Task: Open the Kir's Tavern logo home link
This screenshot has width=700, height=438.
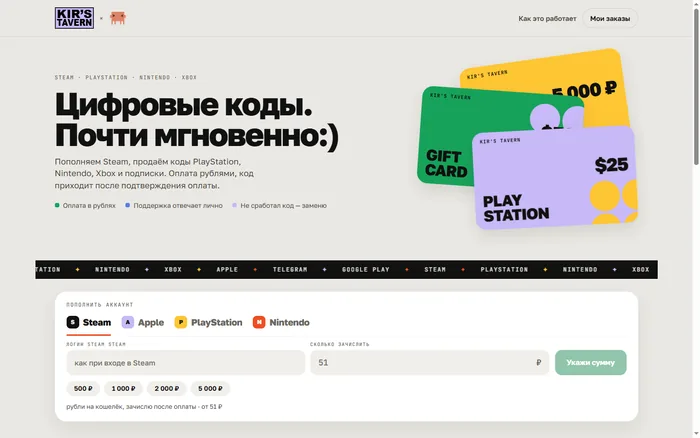Action: [74, 18]
